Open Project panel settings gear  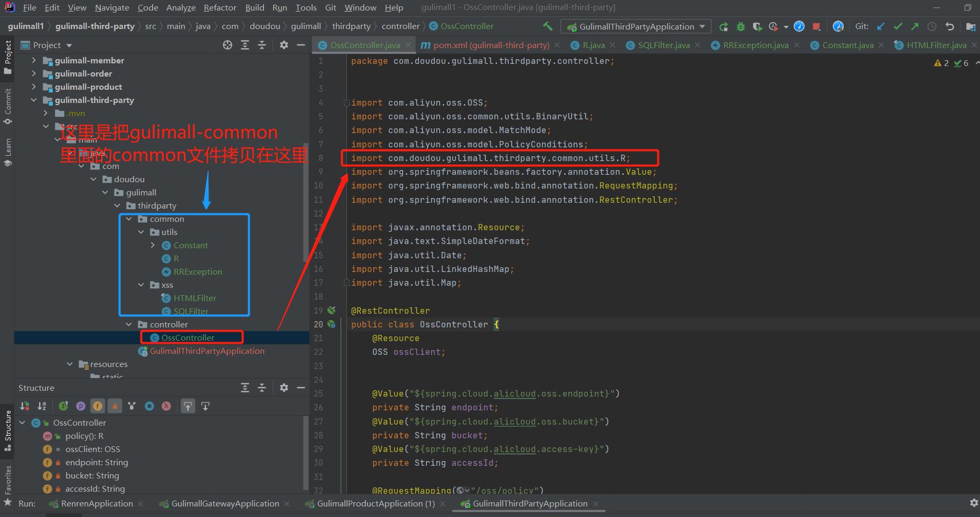284,45
